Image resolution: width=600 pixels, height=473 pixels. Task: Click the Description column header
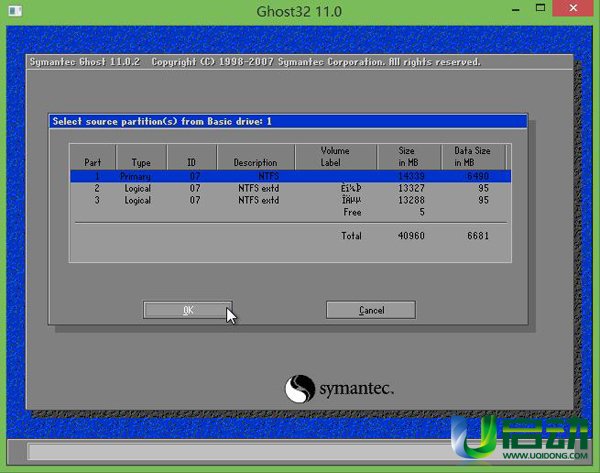tap(256, 157)
